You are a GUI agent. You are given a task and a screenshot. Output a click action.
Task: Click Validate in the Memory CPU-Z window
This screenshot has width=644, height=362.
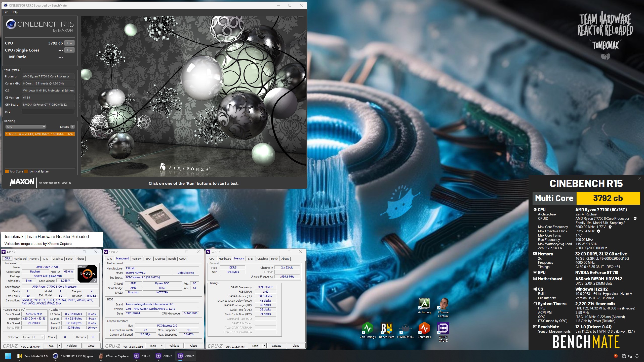tap(276, 346)
